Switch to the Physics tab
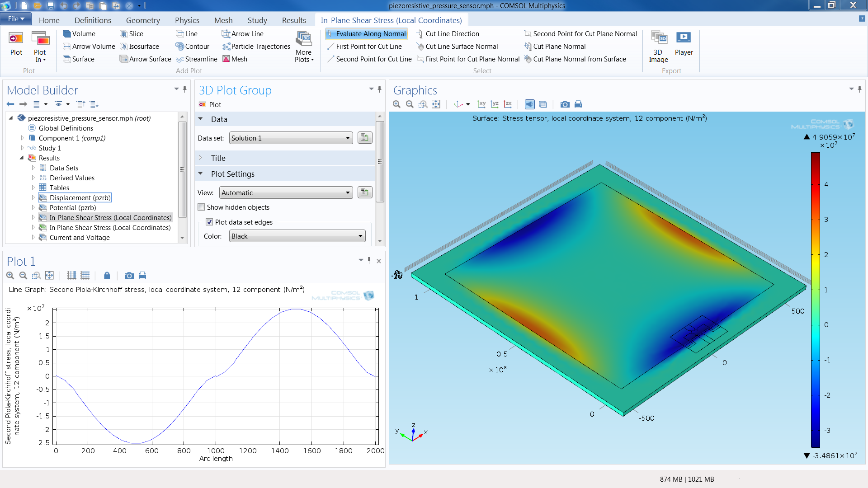868x488 pixels. click(x=187, y=20)
